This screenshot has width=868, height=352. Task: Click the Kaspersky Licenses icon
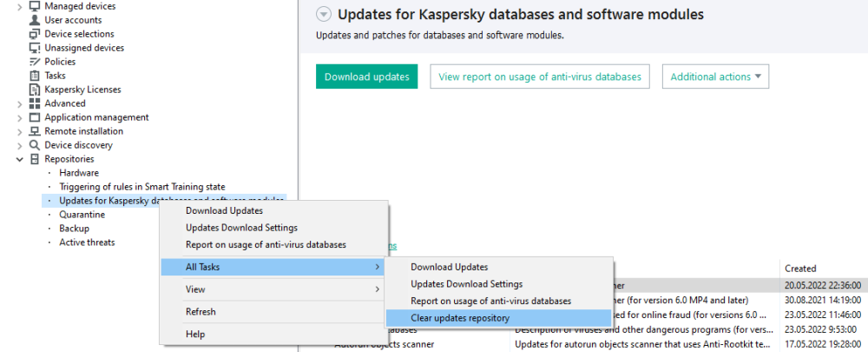(35, 90)
